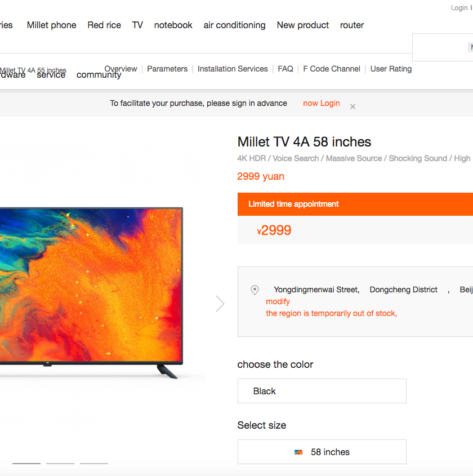Select the 58 inches size option
Viewport: 473px width, 476px height.
click(322, 452)
